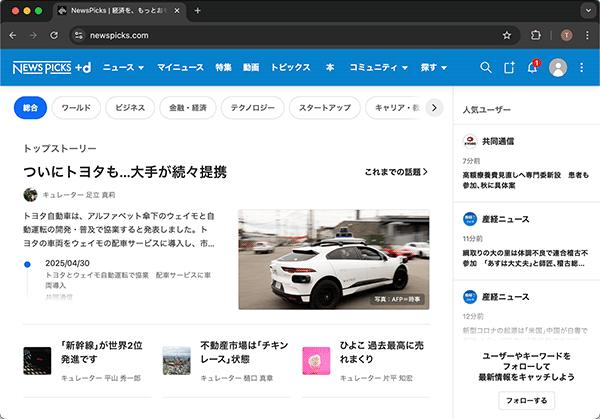Image resolution: width=600 pixels, height=419 pixels.
Task: Click 共同通信 user name
Action: [498, 142]
